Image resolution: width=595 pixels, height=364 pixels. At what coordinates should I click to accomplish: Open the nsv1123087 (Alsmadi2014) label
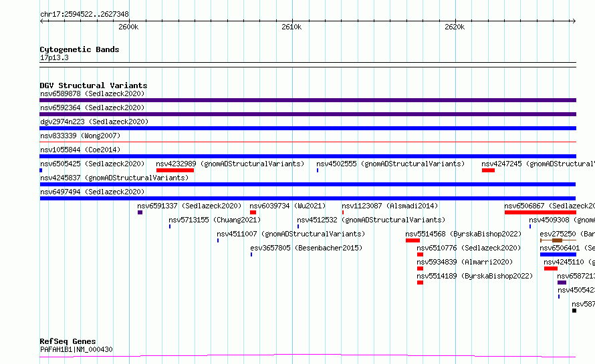point(390,206)
